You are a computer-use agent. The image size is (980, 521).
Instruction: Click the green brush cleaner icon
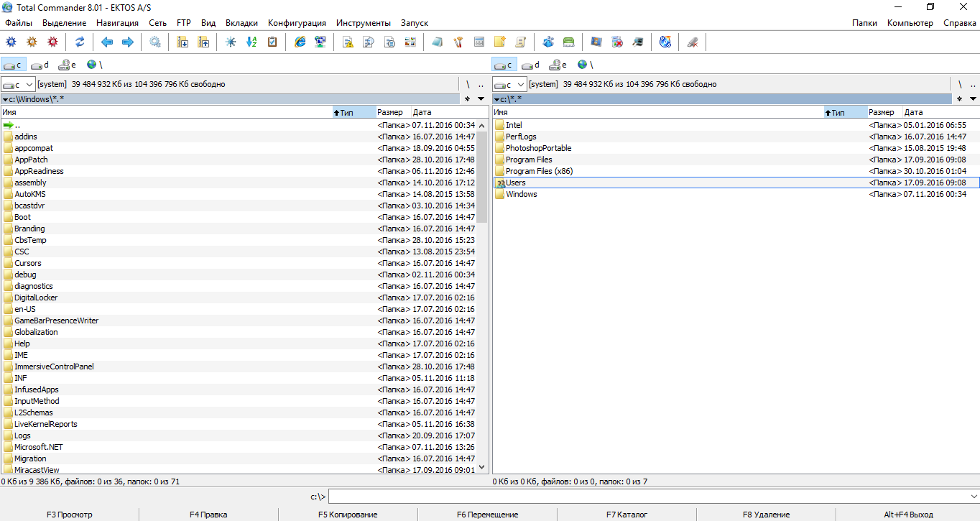click(x=569, y=42)
